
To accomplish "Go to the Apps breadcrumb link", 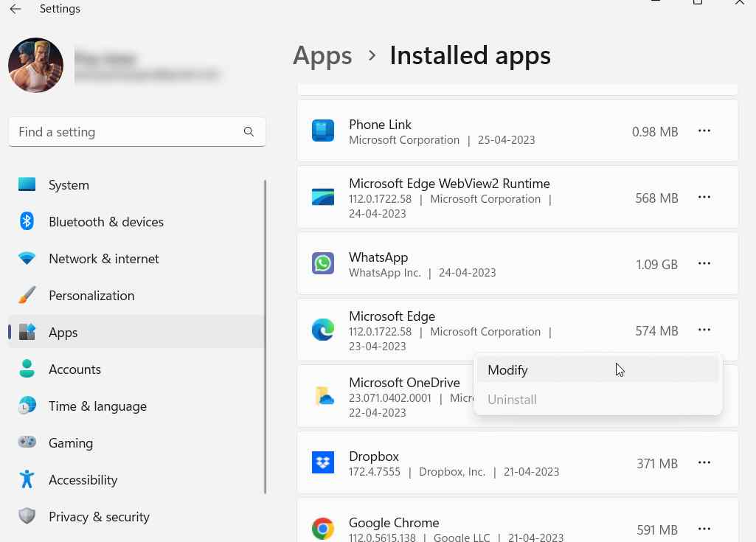I will click(322, 55).
